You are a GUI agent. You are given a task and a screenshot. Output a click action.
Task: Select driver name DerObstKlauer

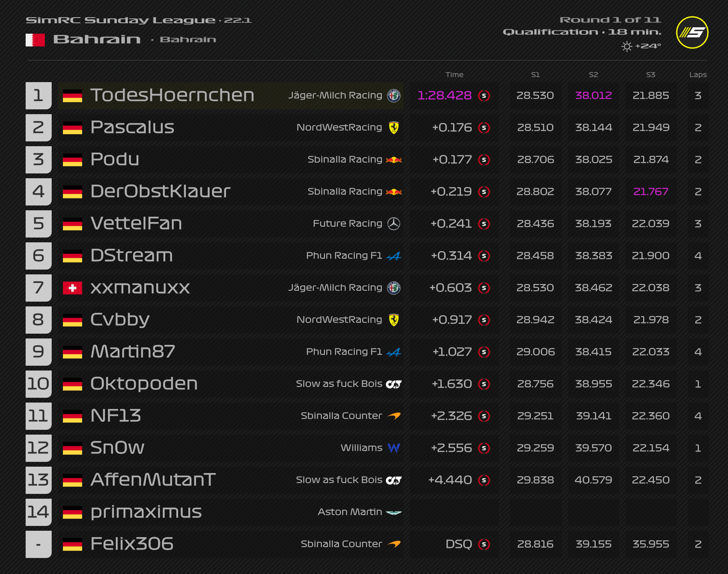click(160, 191)
